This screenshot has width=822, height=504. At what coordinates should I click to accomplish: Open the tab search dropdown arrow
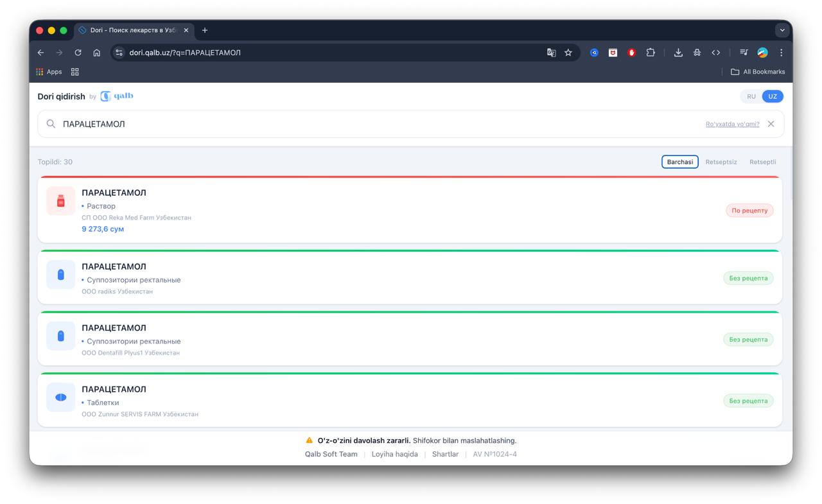[782, 30]
